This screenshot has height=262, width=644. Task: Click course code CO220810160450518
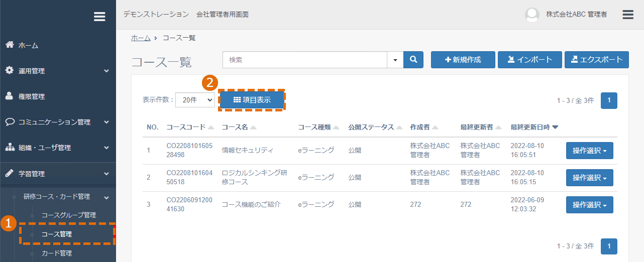pos(189,177)
